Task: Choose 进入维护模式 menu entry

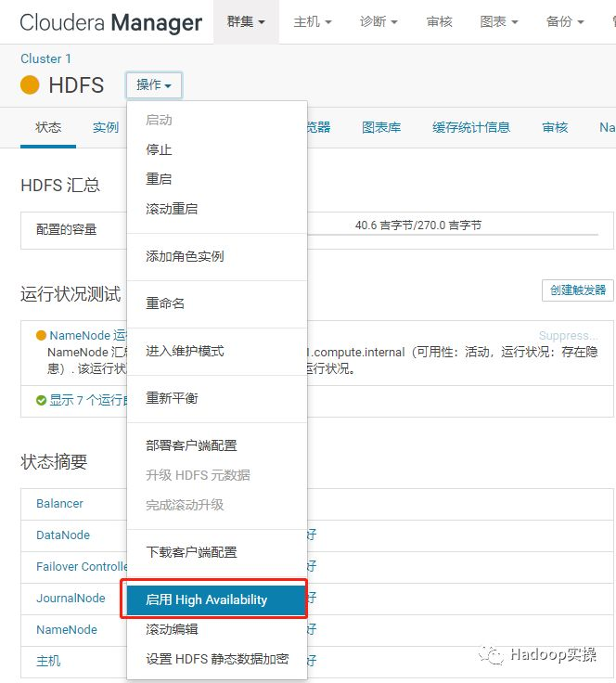Action: pos(217,351)
